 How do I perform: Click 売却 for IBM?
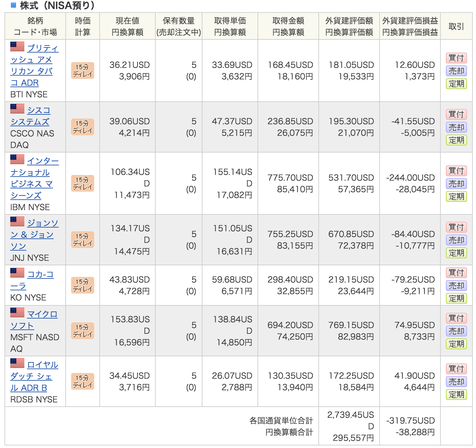456,184
